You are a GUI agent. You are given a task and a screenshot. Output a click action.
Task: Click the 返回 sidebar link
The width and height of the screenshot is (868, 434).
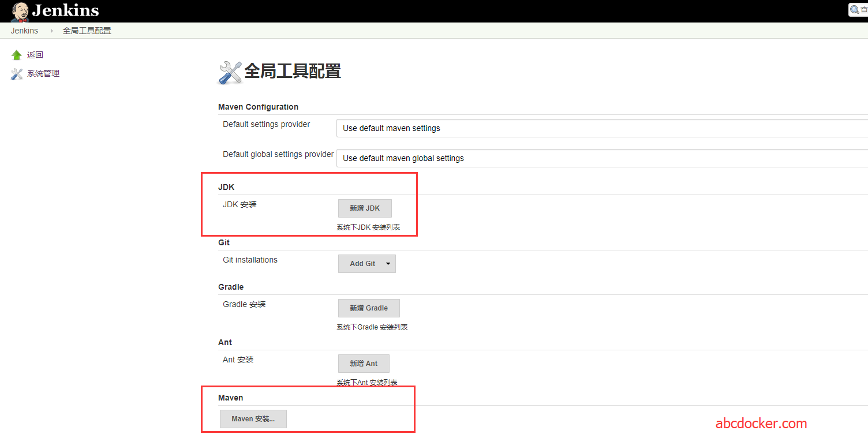pyautogui.click(x=35, y=54)
